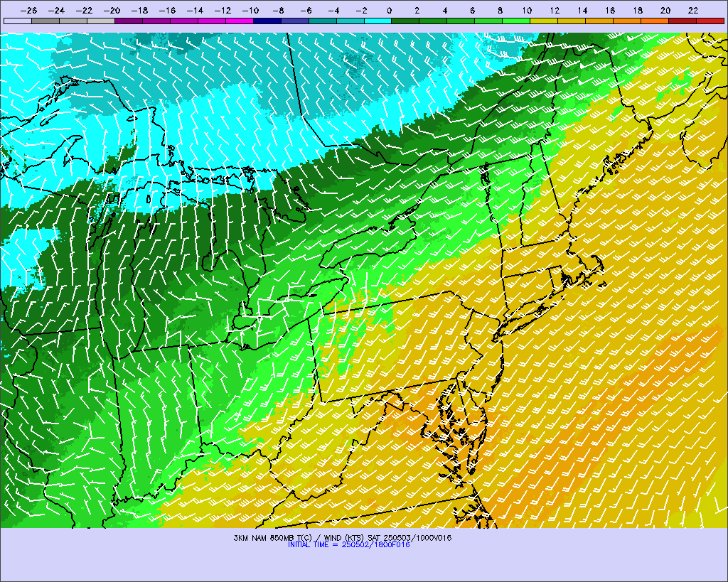Click the yellow swatch between 10 and 12
Viewport: 728px width, 582px height.
click(x=544, y=21)
